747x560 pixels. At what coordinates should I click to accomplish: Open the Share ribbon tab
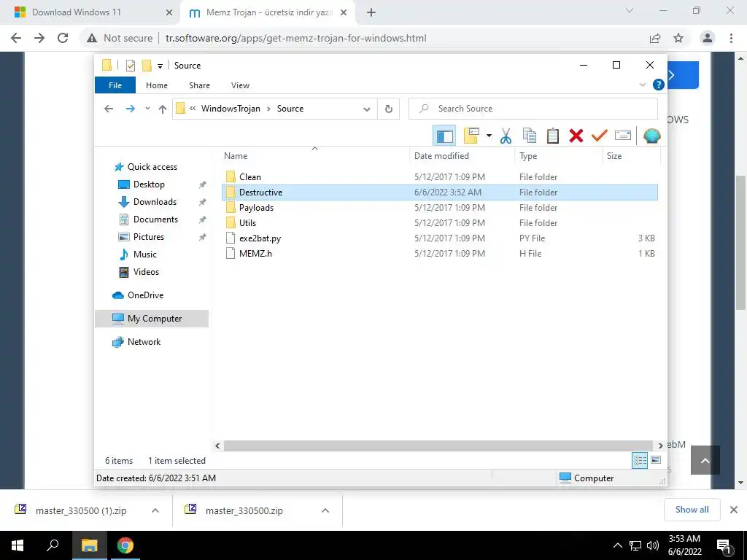(199, 85)
